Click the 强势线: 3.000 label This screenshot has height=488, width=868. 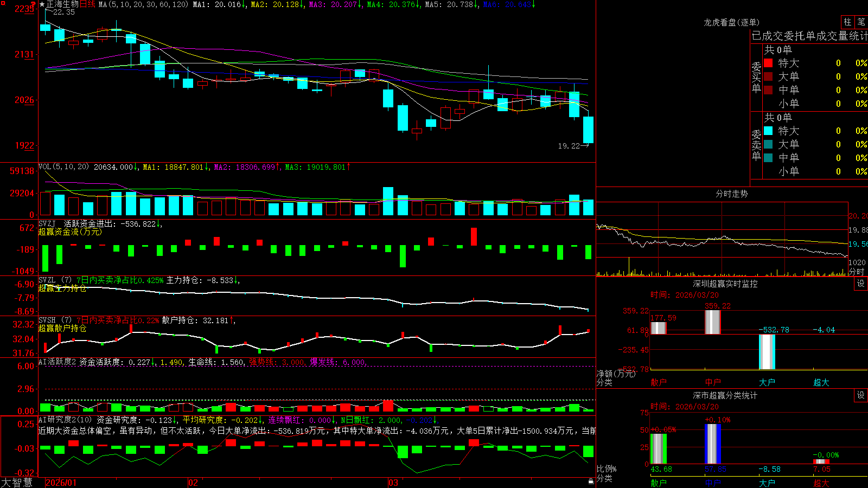(x=277, y=362)
